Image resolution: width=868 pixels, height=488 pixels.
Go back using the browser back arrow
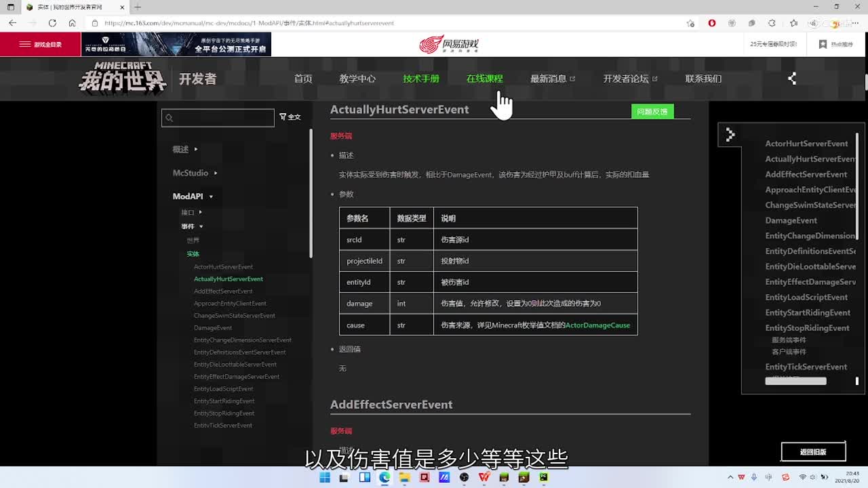[x=12, y=23]
